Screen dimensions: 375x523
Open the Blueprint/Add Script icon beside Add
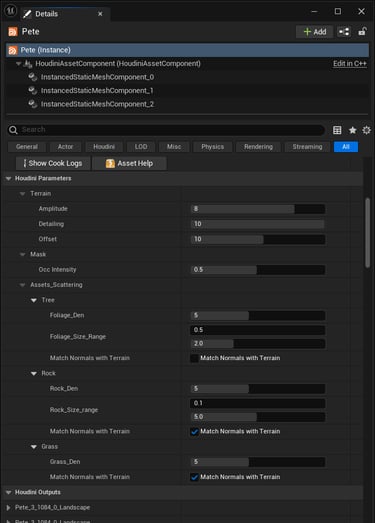point(344,32)
